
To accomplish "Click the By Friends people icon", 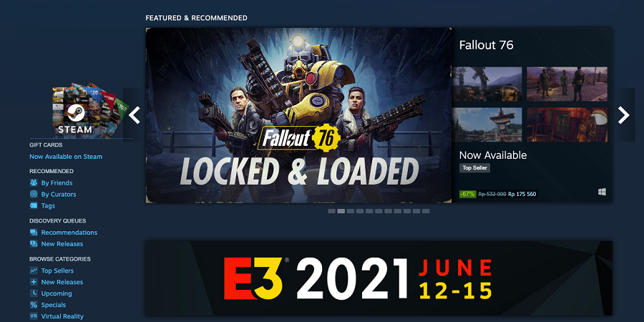I will pos(34,182).
